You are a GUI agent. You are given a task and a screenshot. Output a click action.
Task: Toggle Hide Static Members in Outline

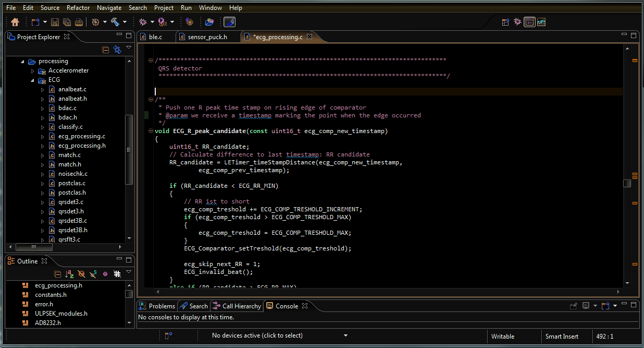pyautogui.click(x=93, y=273)
